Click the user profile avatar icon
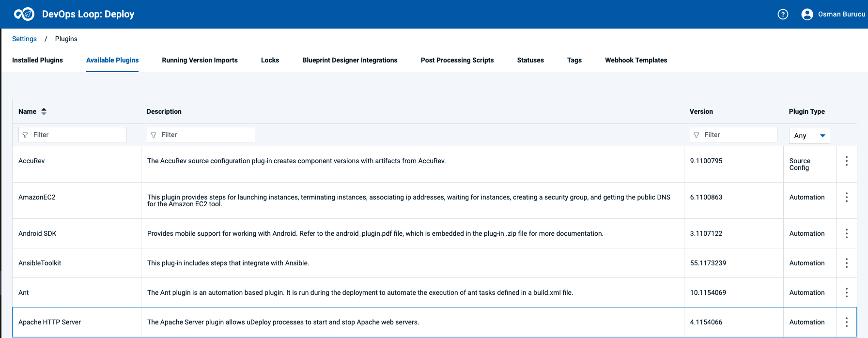The image size is (868, 338). coord(807,14)
